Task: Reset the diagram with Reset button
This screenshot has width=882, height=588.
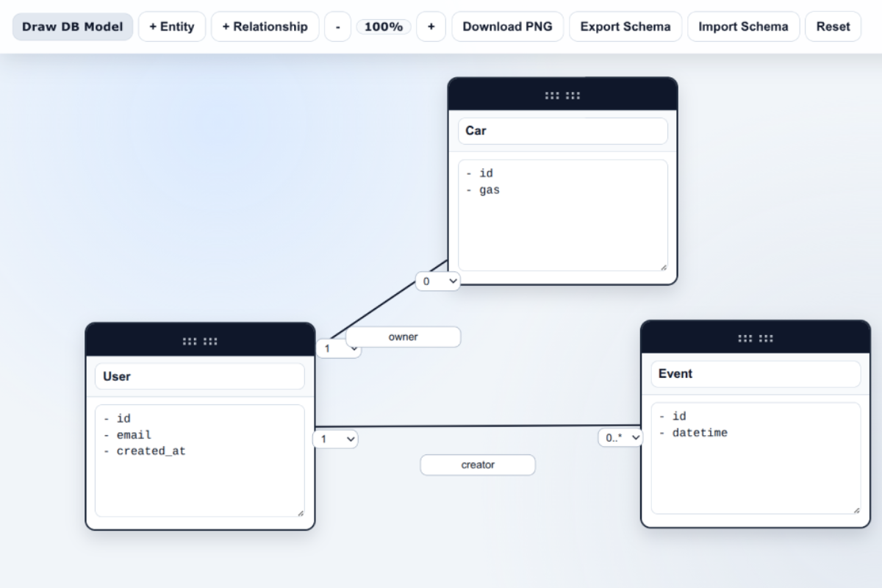Action: point(833,26)
